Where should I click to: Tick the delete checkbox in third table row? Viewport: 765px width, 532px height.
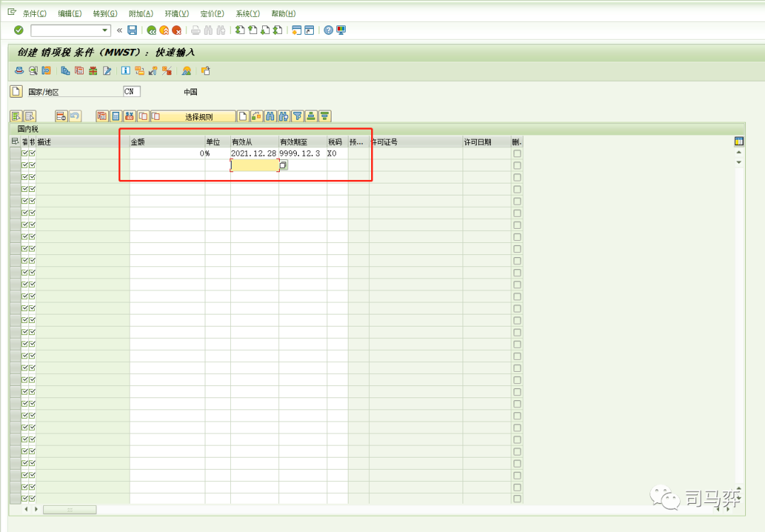pos(517,177)
